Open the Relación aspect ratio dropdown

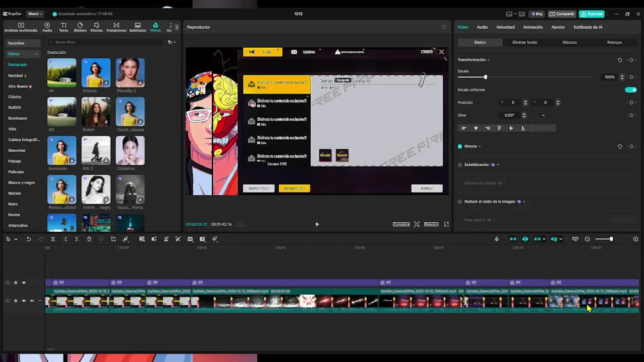431,224
